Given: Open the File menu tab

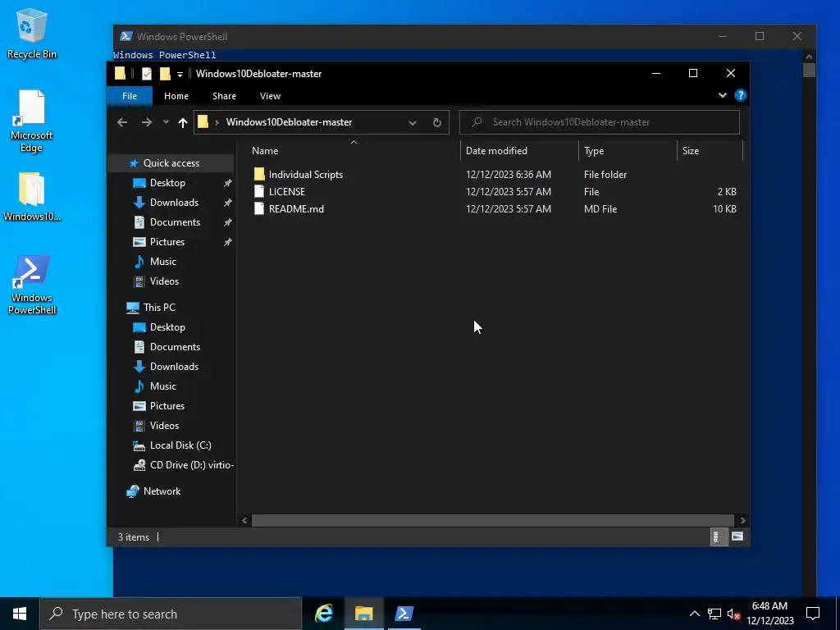Looking at the screenshot, I should (x=130, y=96).
